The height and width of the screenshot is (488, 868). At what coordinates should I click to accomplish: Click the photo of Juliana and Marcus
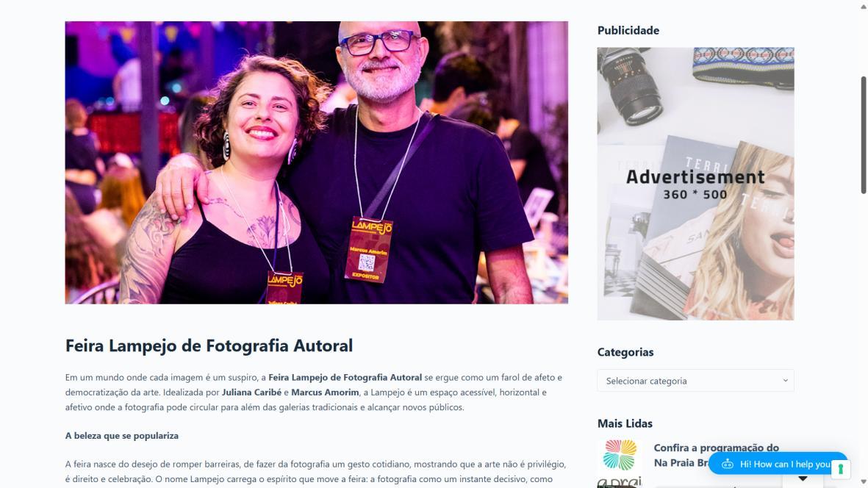(316, 162)
